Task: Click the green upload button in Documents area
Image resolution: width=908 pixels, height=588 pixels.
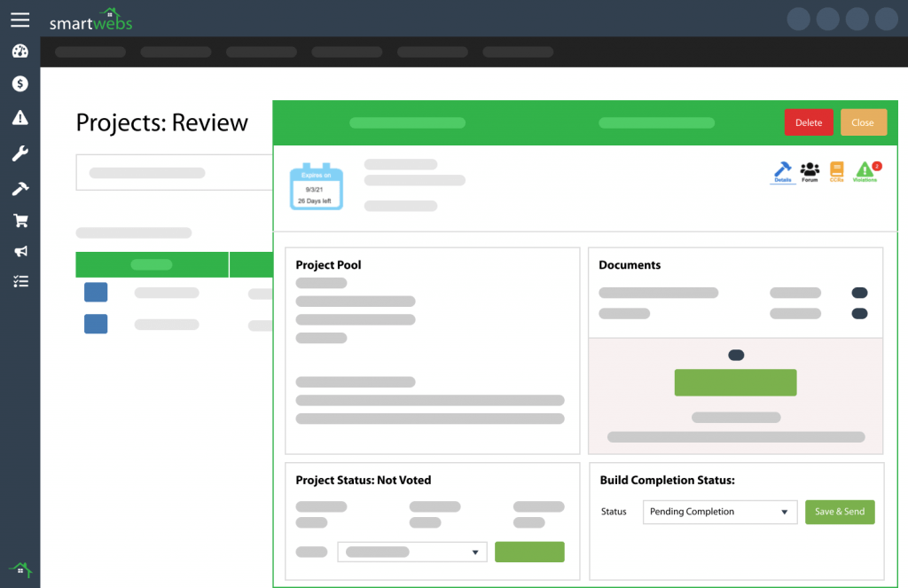Action: click(x=735, y=383)
